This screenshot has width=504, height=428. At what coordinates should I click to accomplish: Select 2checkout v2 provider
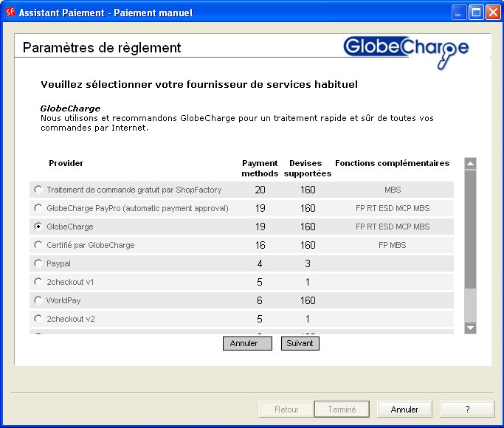[x=38, y=319]
